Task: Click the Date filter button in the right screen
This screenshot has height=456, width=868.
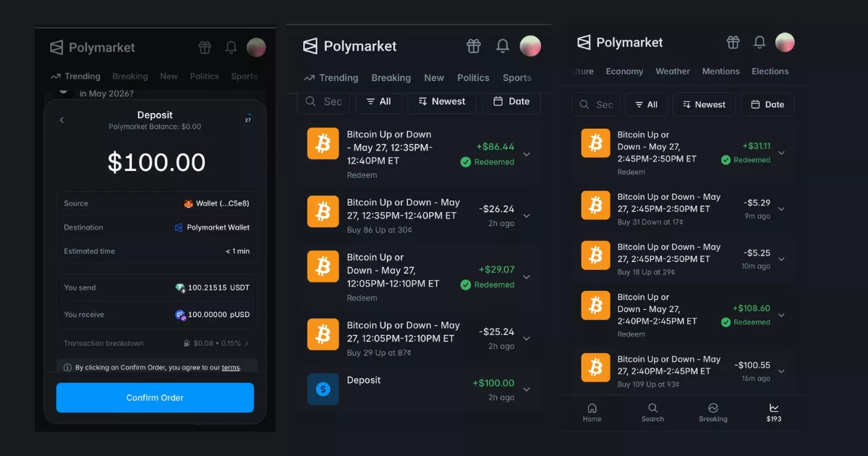Action: click(767, 104)
